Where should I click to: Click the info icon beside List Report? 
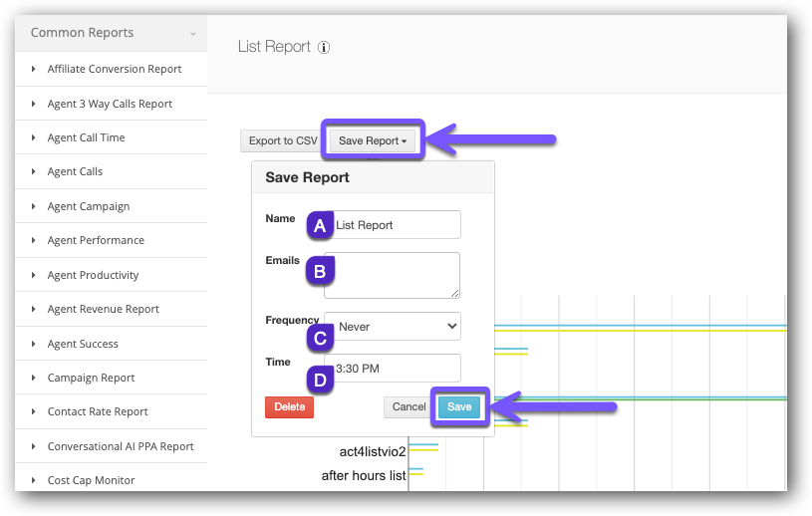pyautogui.click(x=324, y=47)
